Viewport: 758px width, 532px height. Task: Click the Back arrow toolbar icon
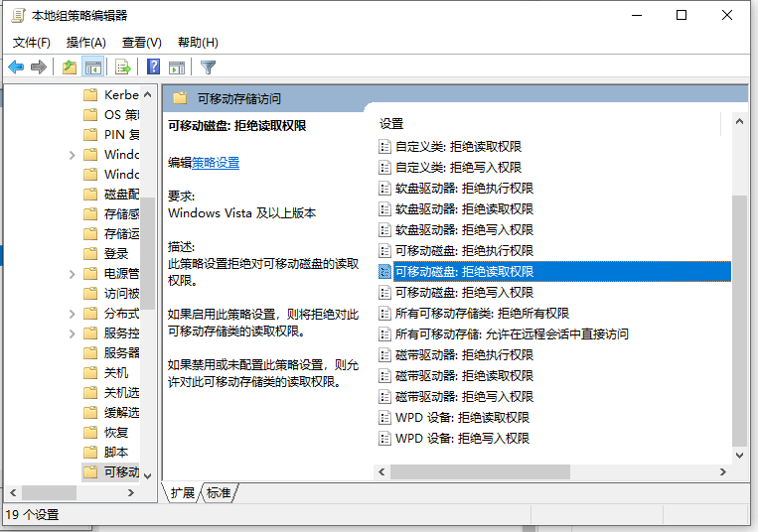(x=16, y=67)
